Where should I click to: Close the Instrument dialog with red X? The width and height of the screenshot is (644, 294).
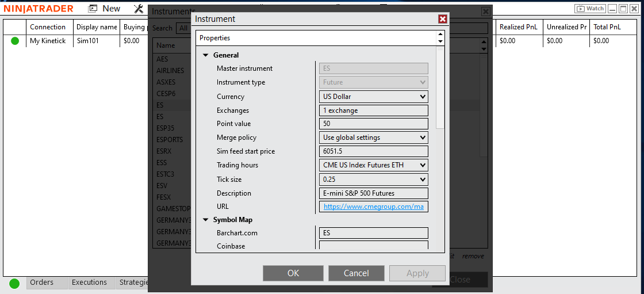click(x=442, y=19)
